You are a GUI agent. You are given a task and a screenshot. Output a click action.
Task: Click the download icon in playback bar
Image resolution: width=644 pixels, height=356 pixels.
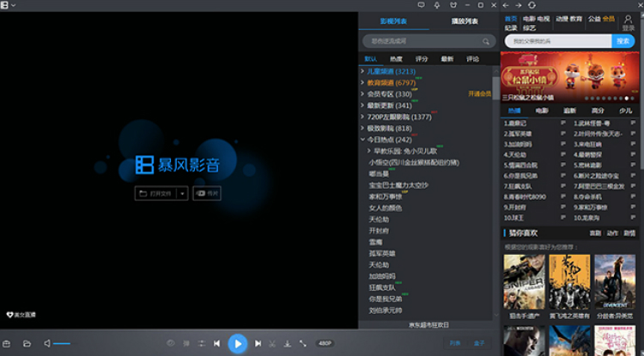pos(287,343)
